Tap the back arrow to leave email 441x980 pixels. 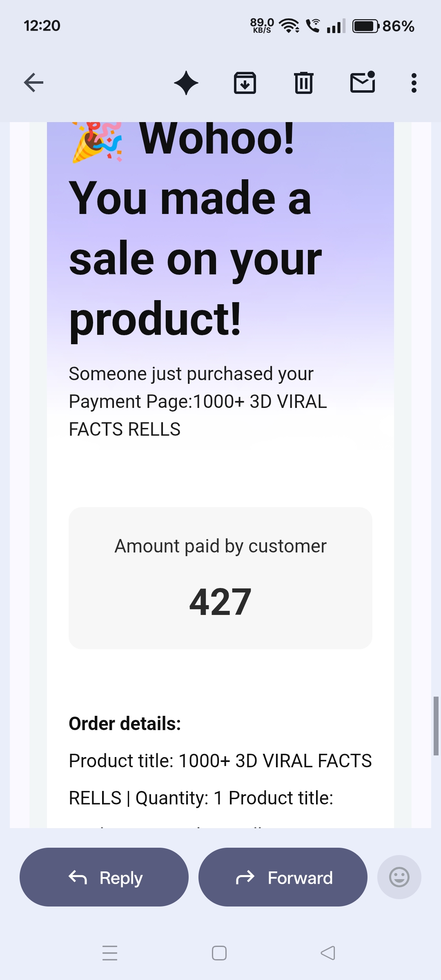[x=33, y=83]
